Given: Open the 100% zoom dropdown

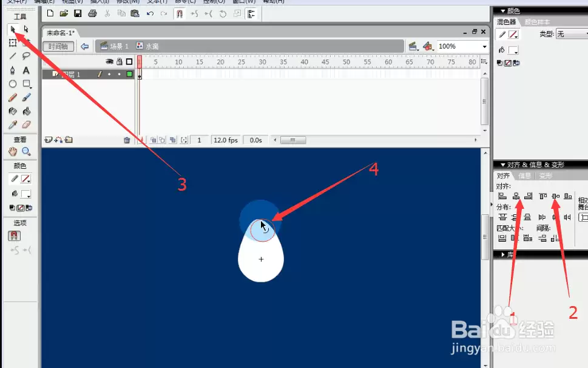Looking at the screenshot, I should [x=484, y=47].
